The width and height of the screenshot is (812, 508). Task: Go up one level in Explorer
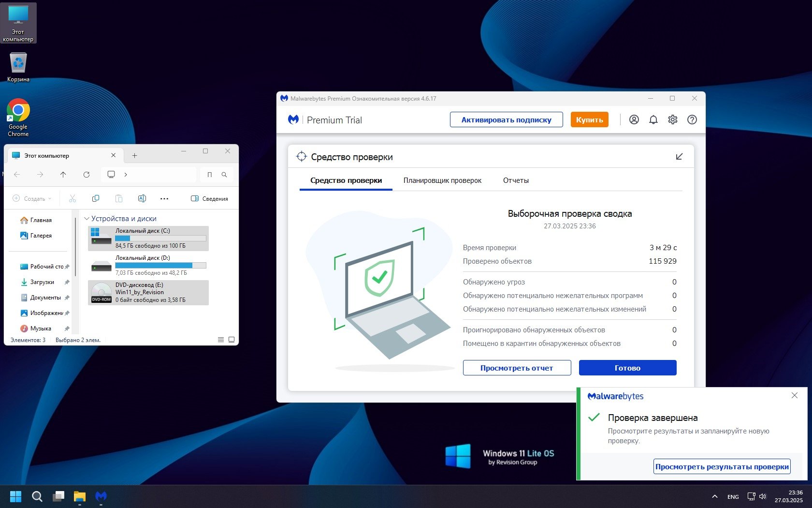[x=63, y=175]
